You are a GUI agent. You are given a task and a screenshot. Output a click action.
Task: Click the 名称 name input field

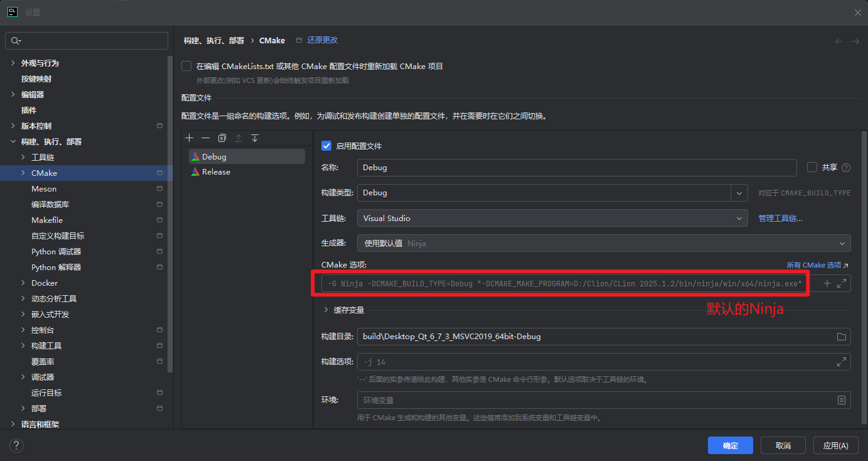(577, 168)
